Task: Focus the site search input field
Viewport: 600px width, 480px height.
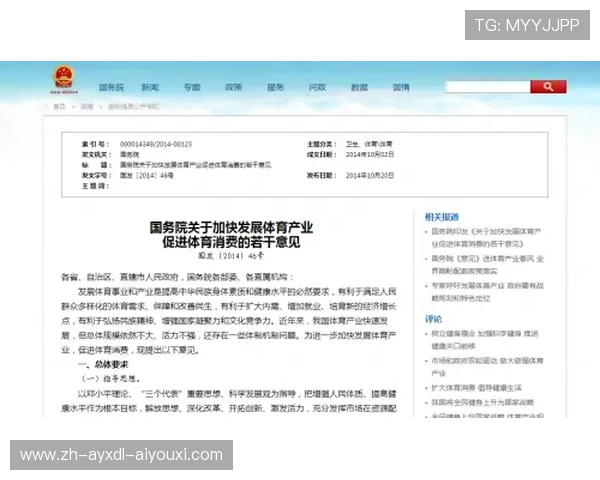Action: [x=488, y=87]
